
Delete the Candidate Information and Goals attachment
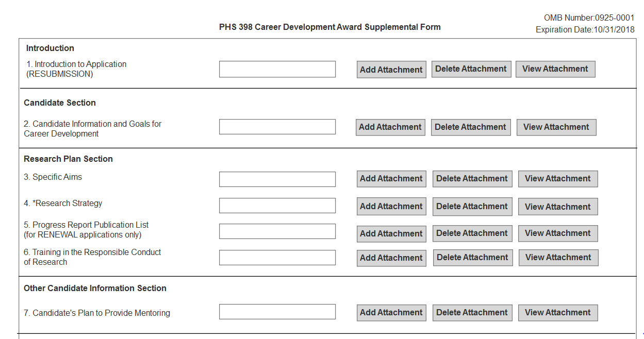470,127
